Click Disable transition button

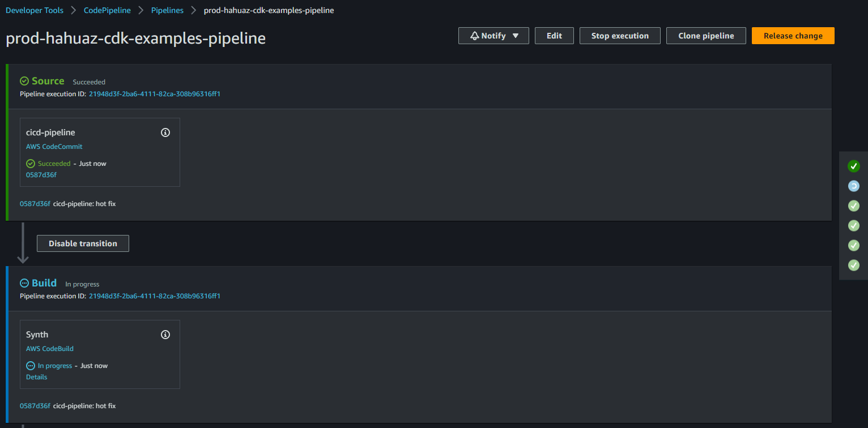pyautogui.click(x=83, y=243)
